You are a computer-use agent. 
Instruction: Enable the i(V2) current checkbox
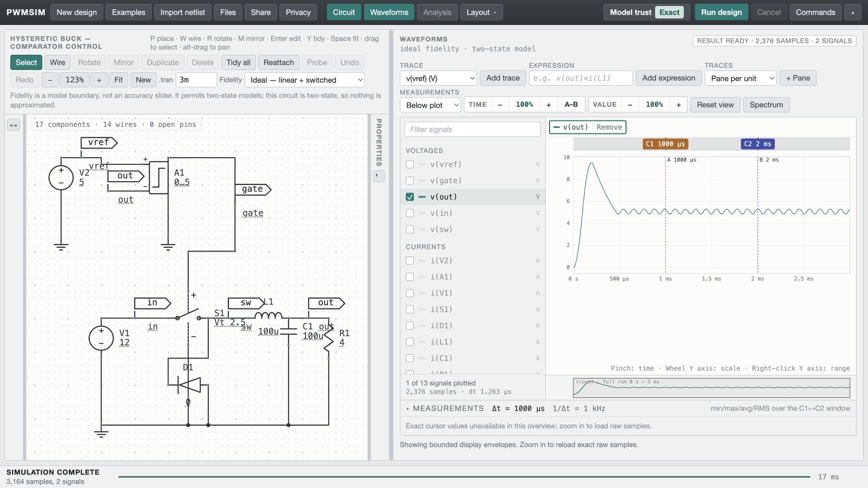pyautogui.click(x=410, y=260)
